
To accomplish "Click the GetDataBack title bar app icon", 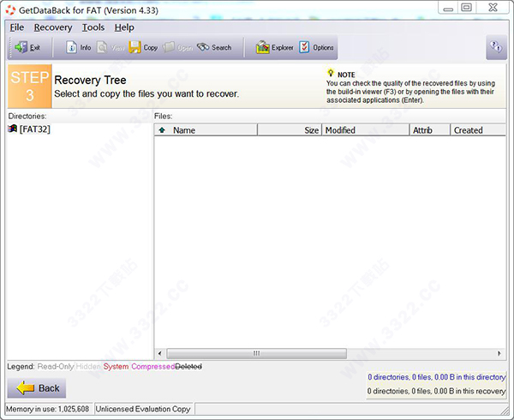I will pos(10,10).
